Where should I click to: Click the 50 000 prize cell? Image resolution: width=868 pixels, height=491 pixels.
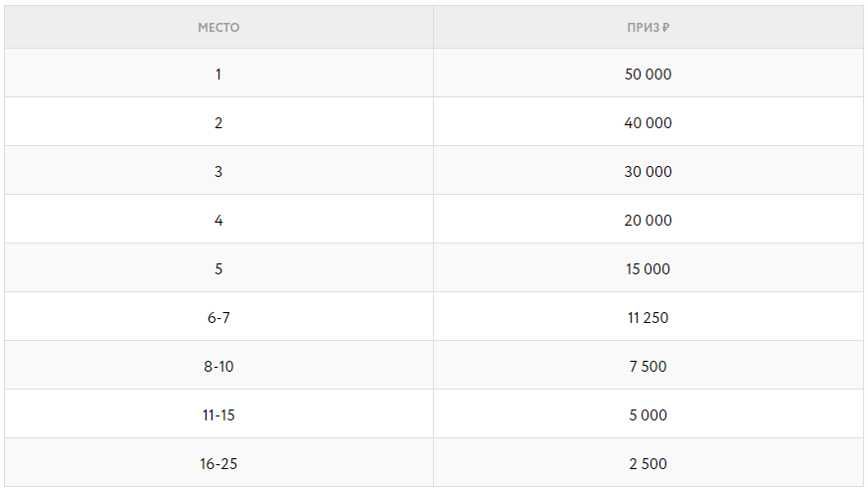click(649, 75)
